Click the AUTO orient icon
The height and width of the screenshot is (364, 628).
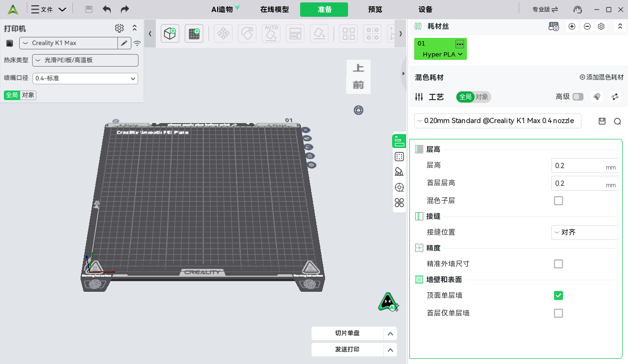click(271, 34)
